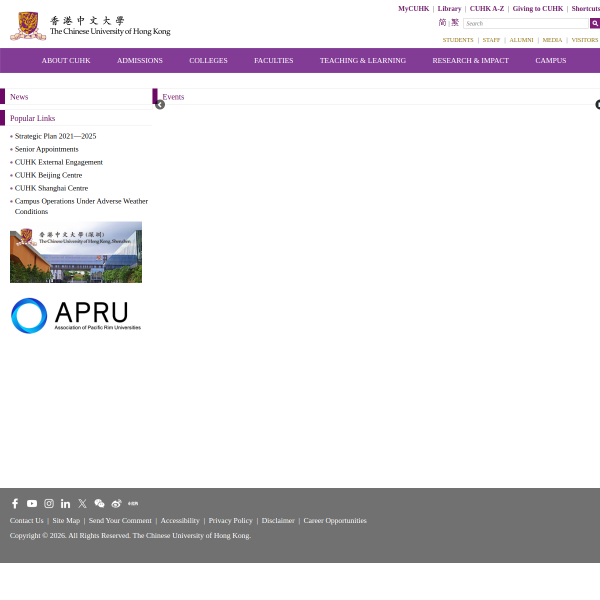
Task: Open the WeChat icon in footer
Action: pos(99,503)
